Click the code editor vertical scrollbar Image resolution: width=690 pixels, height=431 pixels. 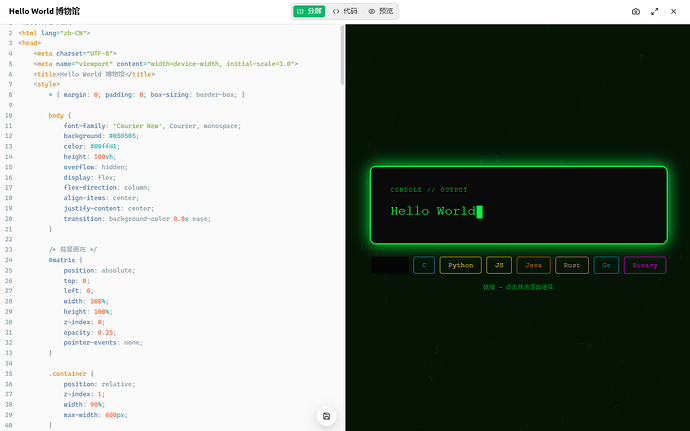point(342,55)
